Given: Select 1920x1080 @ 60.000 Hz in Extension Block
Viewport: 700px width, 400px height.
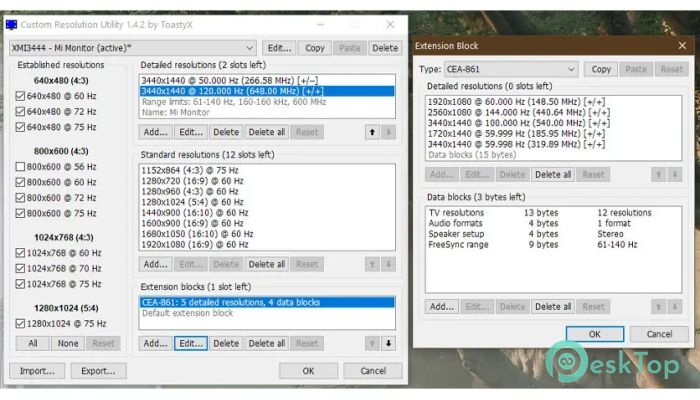Looking at the screenshot, I should point(553,102).
